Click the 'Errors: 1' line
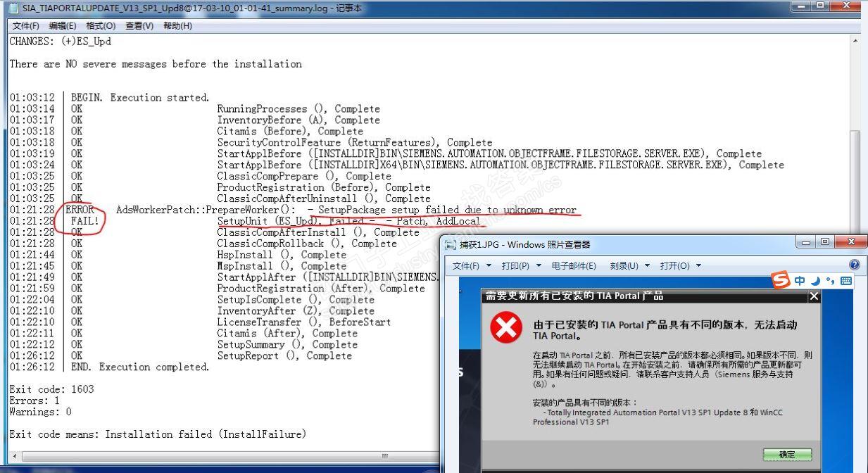The image size is (868, 473). click(34, 401)
